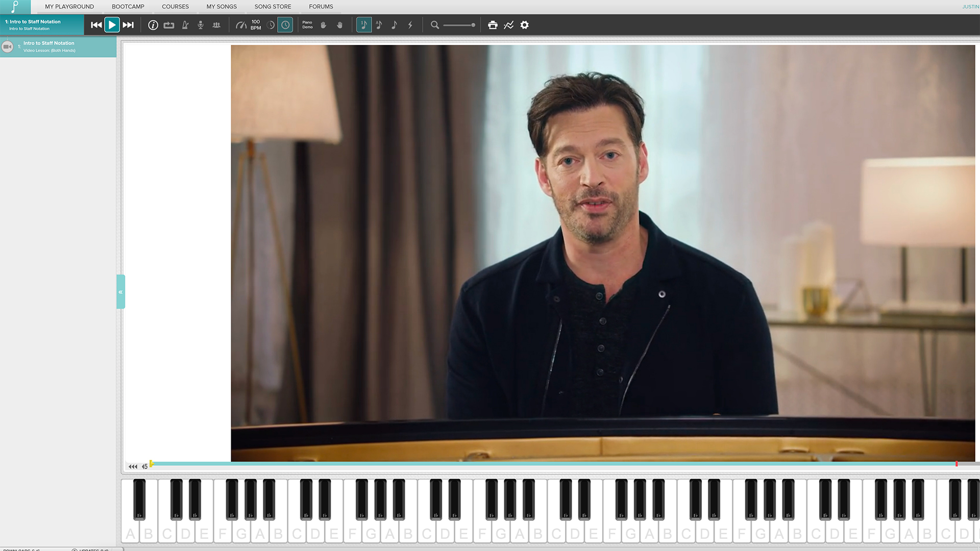Select the Forums menu item

[x=321, y=7]
